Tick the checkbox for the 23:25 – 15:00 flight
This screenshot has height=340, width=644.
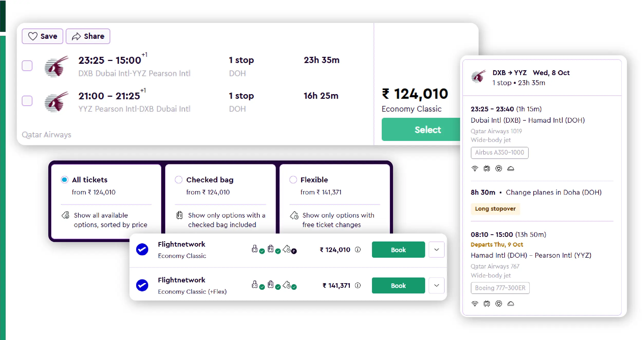(27, 66)
